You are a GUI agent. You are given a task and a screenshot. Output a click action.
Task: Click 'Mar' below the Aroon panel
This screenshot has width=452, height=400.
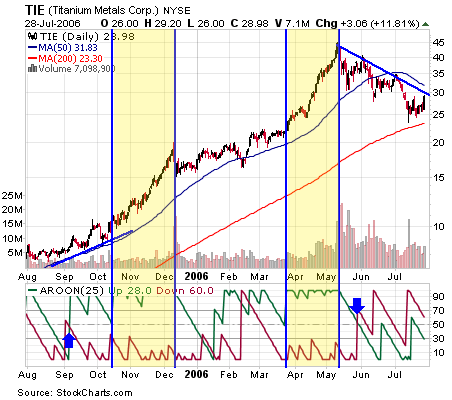tap(259, 375)
